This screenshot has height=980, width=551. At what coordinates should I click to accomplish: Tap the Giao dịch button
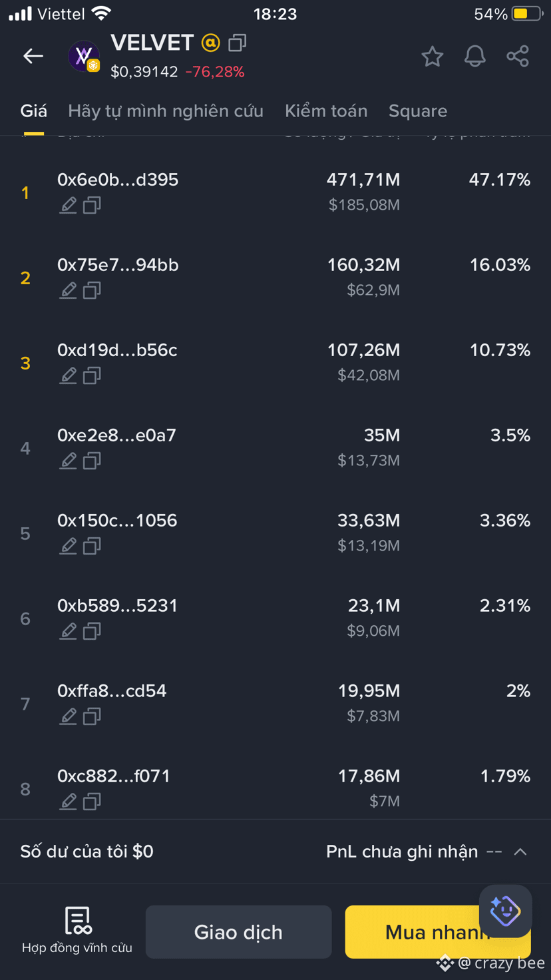pos(238,932)
